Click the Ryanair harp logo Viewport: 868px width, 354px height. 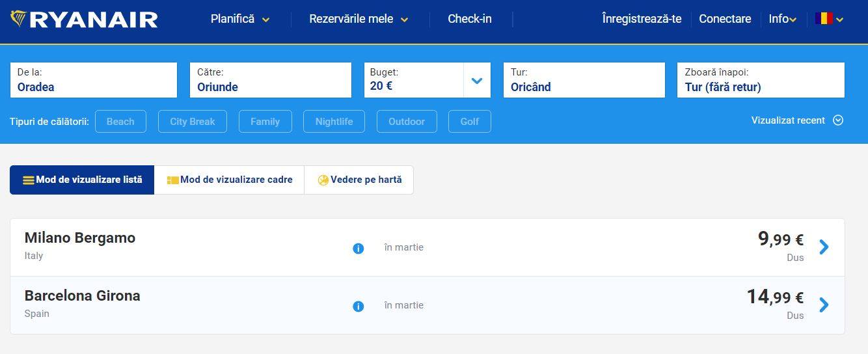click(18, 19)
